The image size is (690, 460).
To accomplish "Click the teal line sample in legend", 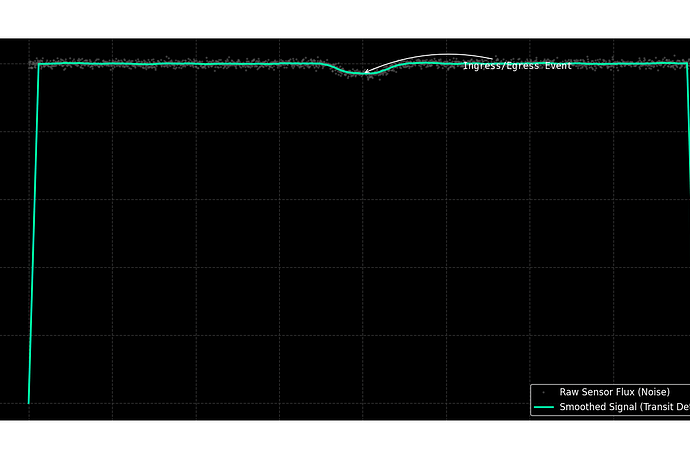I will [x=543, y=407].
